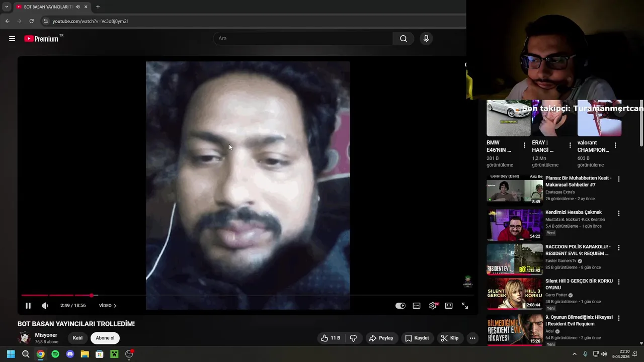This screenshot has height=362, width=644.
Task: Open the Kendimizi Hesaba Çekmek thumbnail
Action: click(x=515, y=225)
